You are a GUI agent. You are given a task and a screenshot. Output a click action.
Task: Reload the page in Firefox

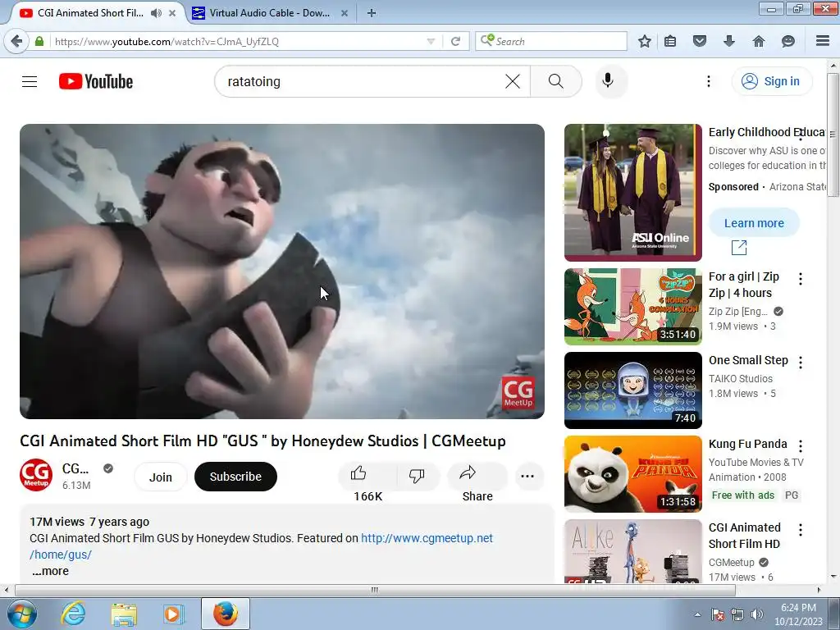[455, 41]
